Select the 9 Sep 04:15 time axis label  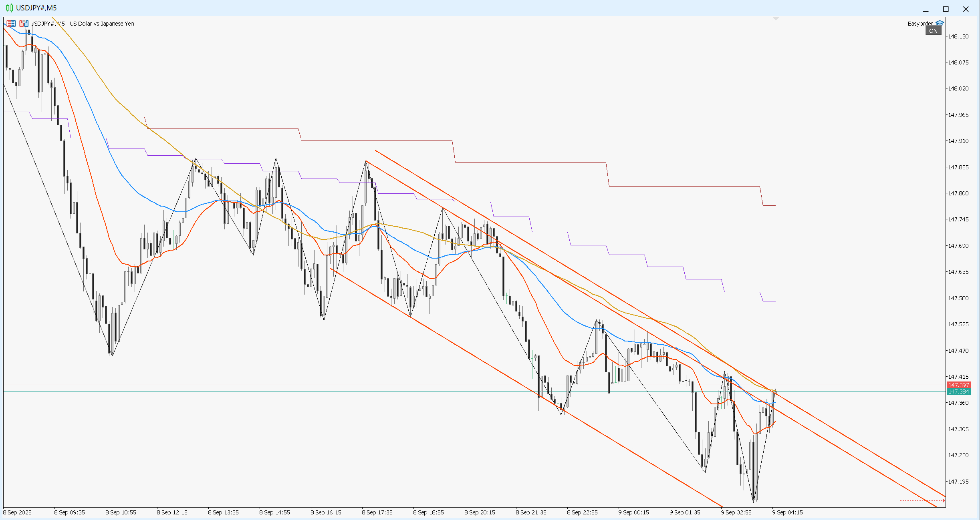pos(787,512)
